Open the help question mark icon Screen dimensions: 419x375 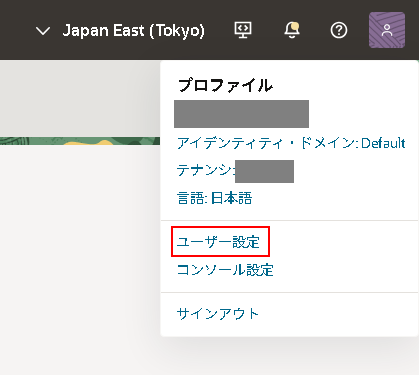click(x=339, y=30)
